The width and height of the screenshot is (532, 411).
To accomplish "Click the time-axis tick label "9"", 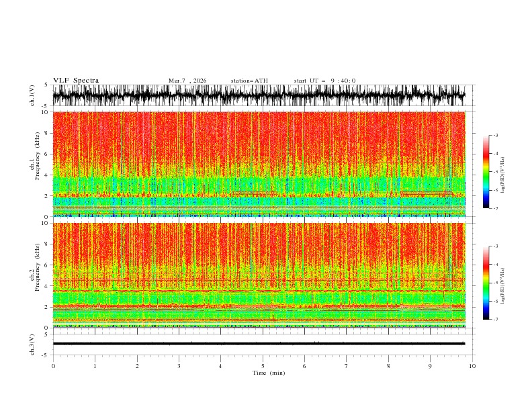I will pos(430,366).
